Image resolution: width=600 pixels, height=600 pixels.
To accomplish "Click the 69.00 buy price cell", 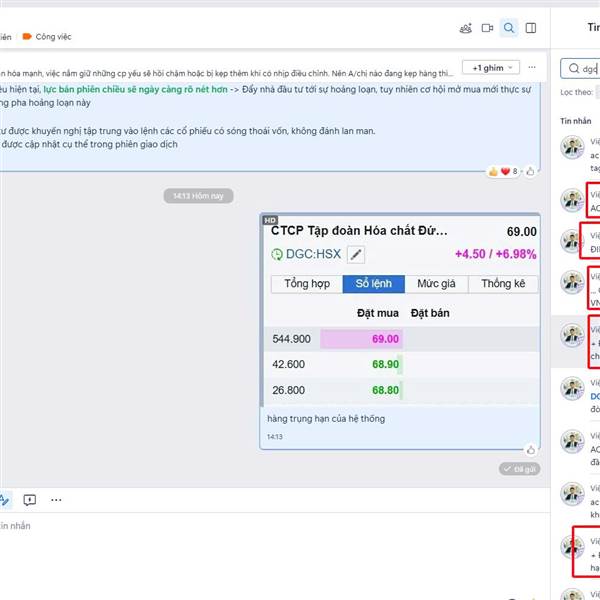I will [x=361, y=339].
